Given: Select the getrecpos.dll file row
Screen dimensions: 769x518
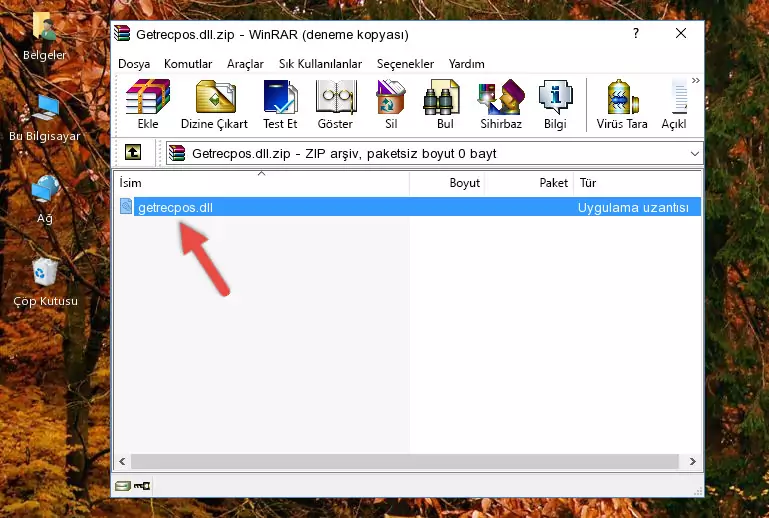Looking at the screenshot, I should point(408,207).
